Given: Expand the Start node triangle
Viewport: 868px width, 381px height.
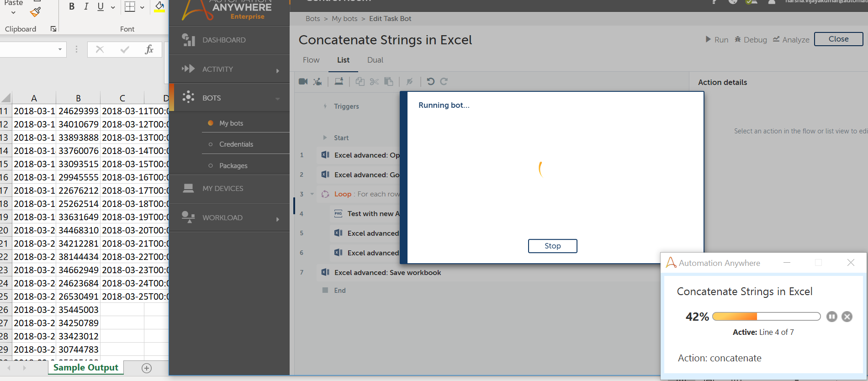Looking at the screenshot, I should (325, 138).
